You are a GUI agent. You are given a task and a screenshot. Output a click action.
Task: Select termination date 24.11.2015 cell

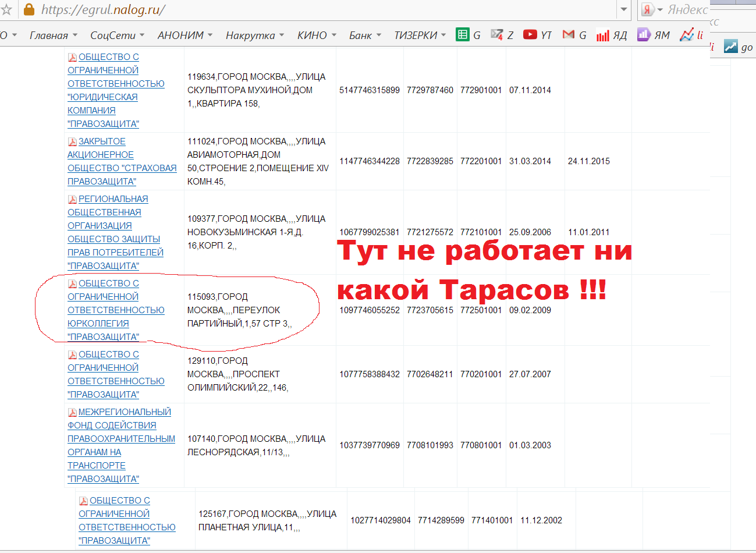tap(589, 161)
